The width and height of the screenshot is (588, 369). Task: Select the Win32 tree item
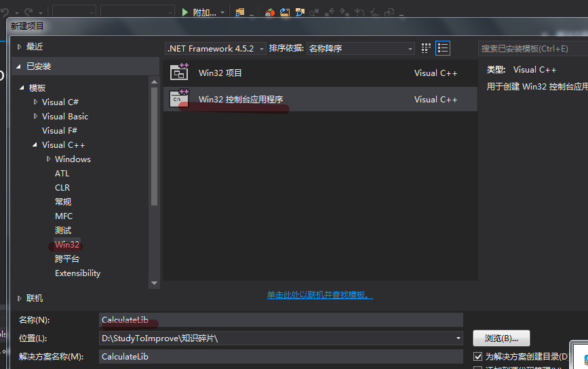coord(67,244)
